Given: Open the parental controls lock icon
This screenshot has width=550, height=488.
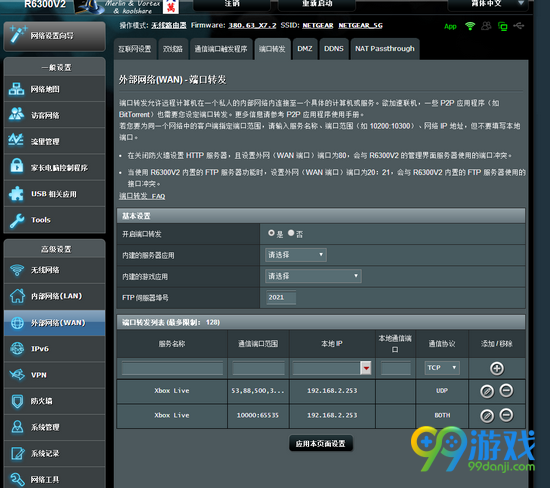Looking at the screenshot, I should 16,167.
